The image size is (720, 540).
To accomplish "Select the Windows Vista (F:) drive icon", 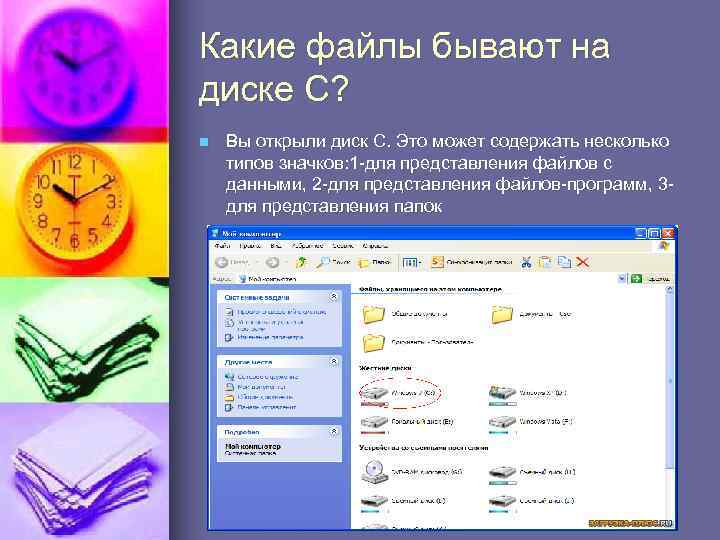I will click(502, 422).
